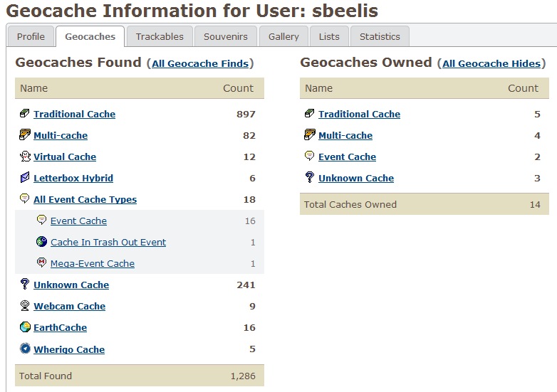Screen dimensions: 557x392
Task: Click the Total Caches Owned value 14
Action: coord(535,205)
